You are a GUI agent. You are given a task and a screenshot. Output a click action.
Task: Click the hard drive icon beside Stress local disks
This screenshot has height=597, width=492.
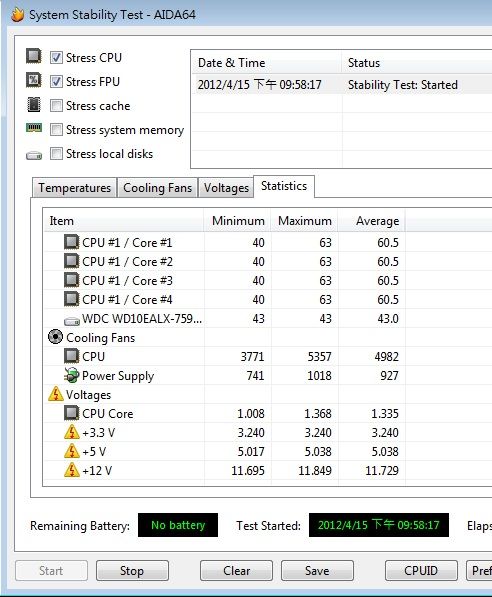tap(34, 155)
